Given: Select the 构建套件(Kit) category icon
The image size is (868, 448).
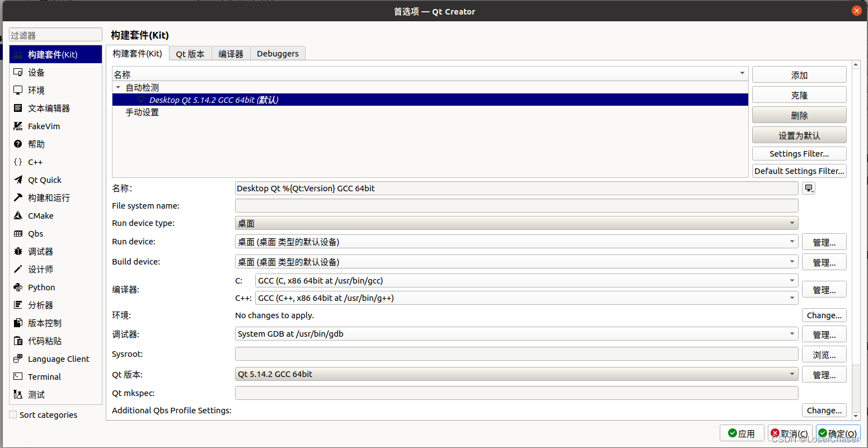Looking at the screenshot, I should click(18, 54).
